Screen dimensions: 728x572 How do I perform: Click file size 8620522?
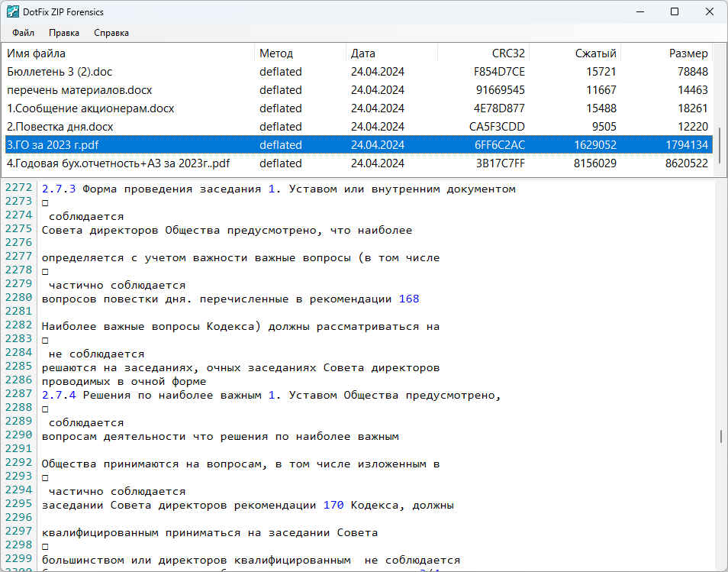[x=687, y=163]
